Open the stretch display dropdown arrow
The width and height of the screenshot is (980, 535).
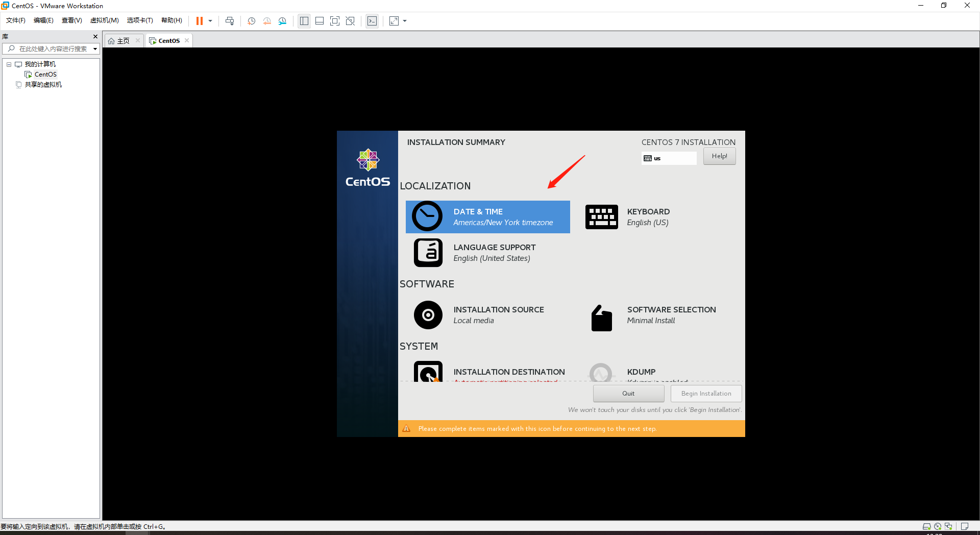click(x=405, y=21)
